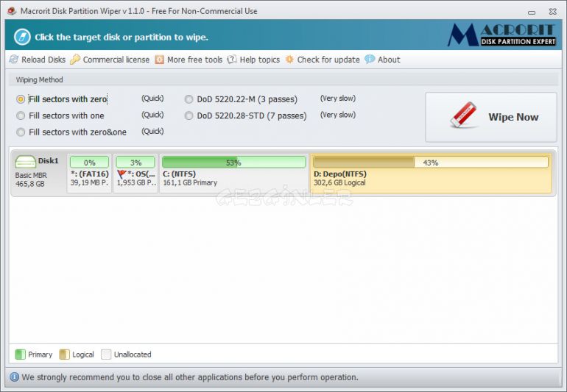Open Help topics item
This screenshot has width=567, height=392.
coord(253,60)
